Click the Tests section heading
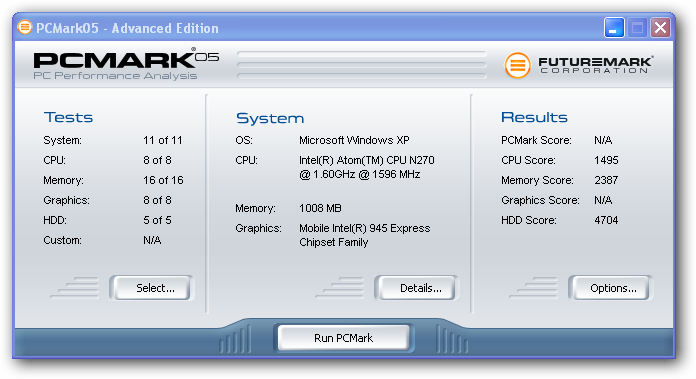The width and height of the screenshot is (696, 379). (68, 117)
